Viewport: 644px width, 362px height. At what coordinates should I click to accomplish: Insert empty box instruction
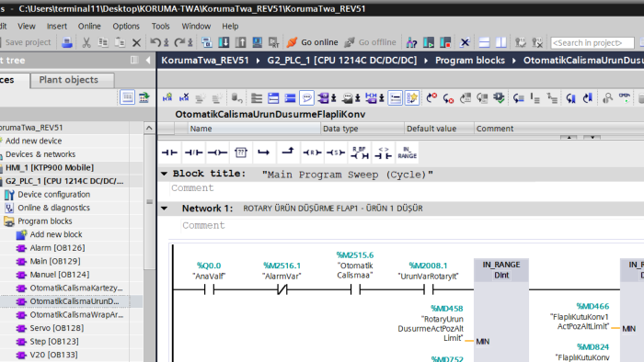pyautogui.click(x=241, y=153)
